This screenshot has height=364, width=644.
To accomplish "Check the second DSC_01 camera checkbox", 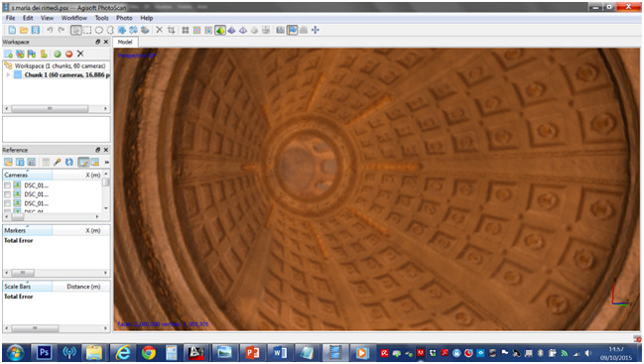I will 7,194.
